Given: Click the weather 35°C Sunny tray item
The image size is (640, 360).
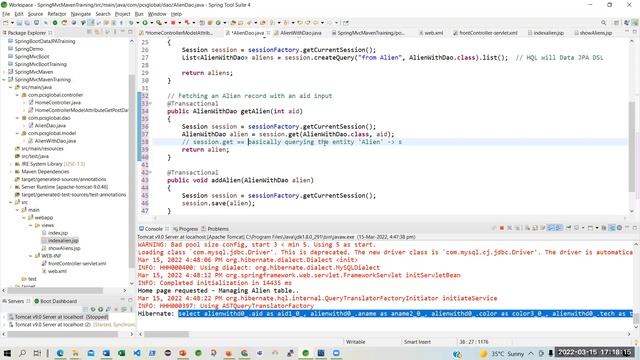Looking at the screenshot, I should [x=502, y=353].
